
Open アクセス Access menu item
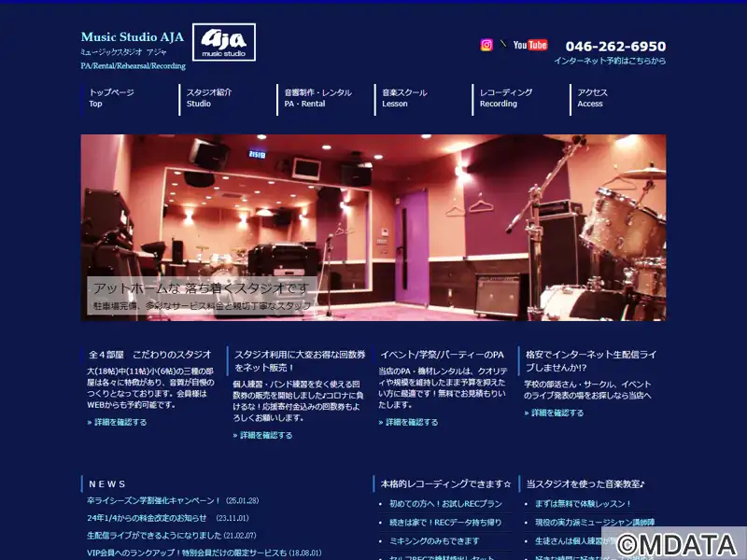pyautogui.click(x=593, y=98)
